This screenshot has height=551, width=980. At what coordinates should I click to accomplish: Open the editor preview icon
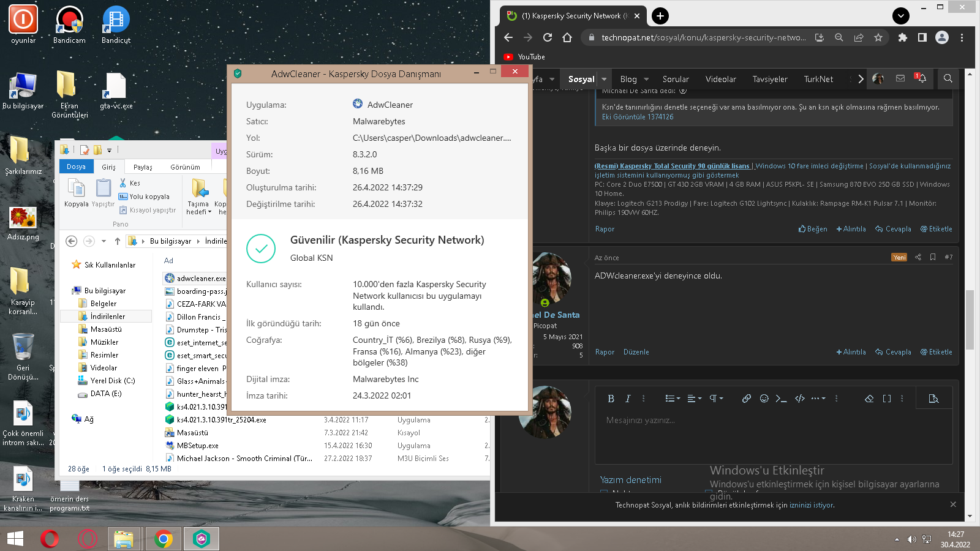tap(933, 399)
